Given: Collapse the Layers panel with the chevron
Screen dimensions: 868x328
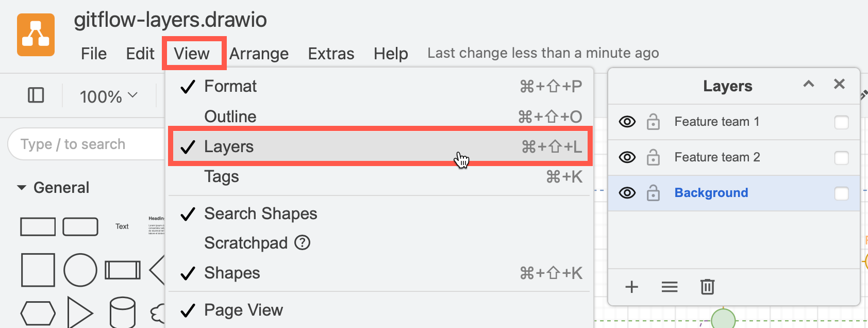Looking at the screenshot, I should pyautogui.click(x=809, y=84).
